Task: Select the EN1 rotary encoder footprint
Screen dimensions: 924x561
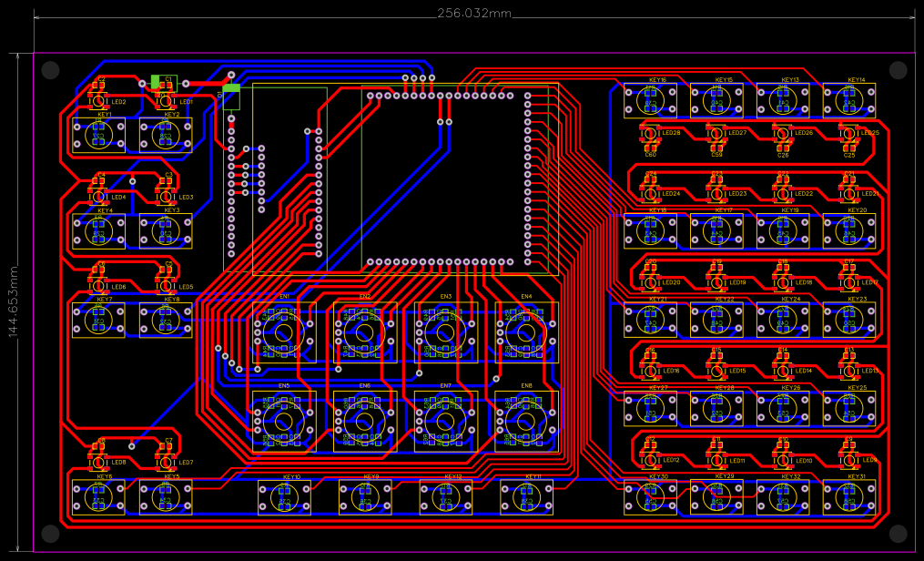Action: (x=282, y=332)
